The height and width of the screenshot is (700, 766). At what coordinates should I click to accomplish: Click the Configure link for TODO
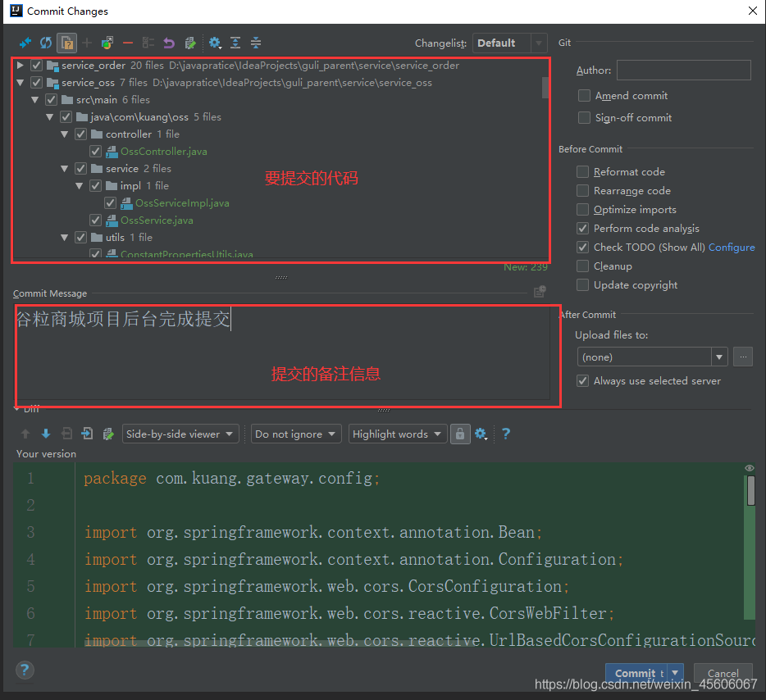click(732, 247)
